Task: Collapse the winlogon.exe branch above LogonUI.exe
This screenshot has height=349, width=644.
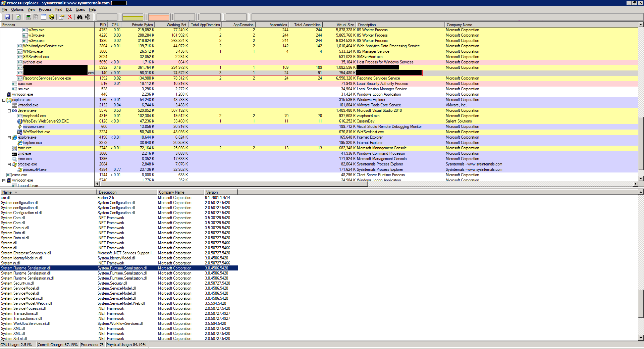Action: pyautogui.click(x=4, y=181)
